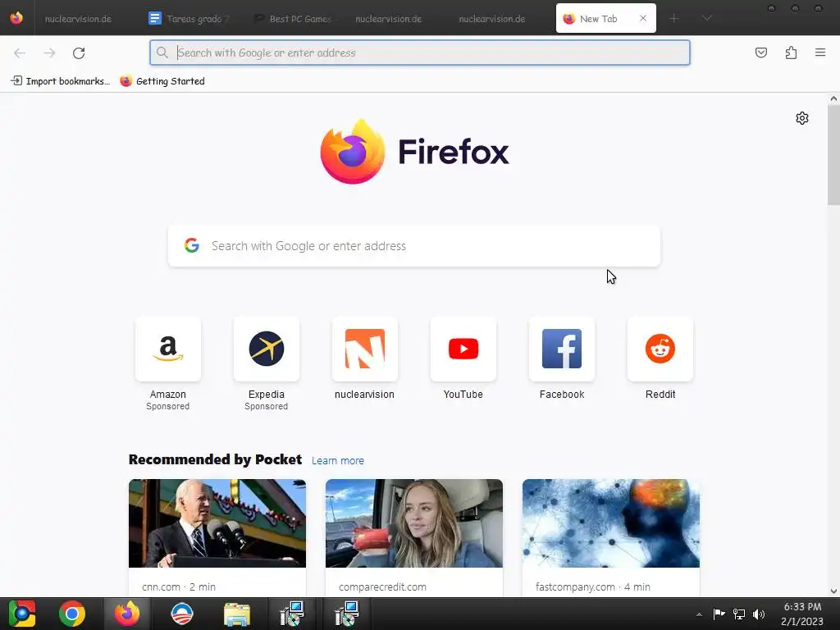The width and height of the screenshot is (840, 630).
Task: Click the vertical scrollbar thumb
Action: 833,155
